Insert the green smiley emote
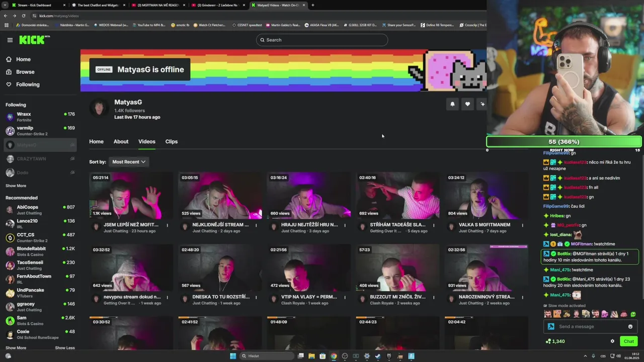 pos(633,314)
